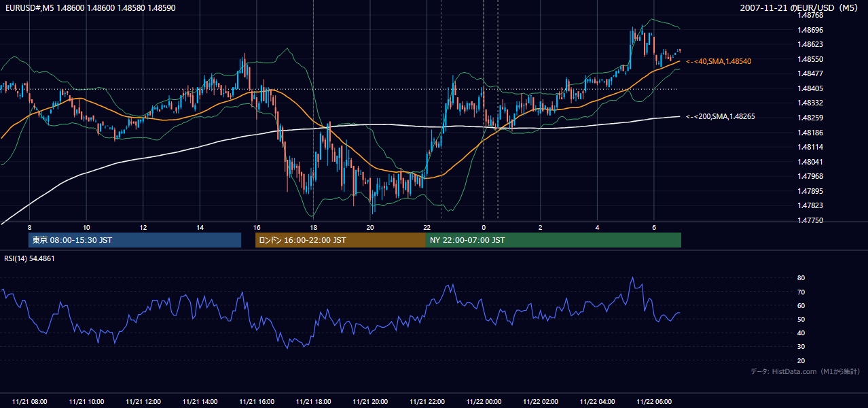Viewport: 868px width, 408px height.
Task: Click the 1.48768 price axis label
Action: pyautogui.click(x=812, y=15)
